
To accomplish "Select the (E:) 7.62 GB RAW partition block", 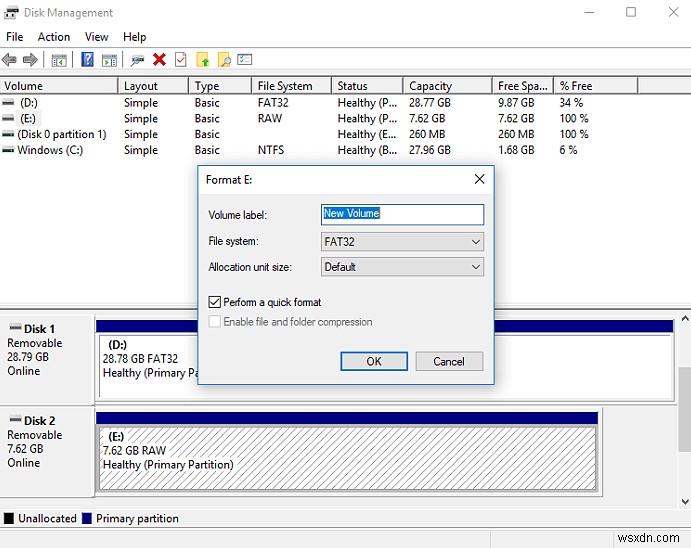I will [x=347, y=458].
